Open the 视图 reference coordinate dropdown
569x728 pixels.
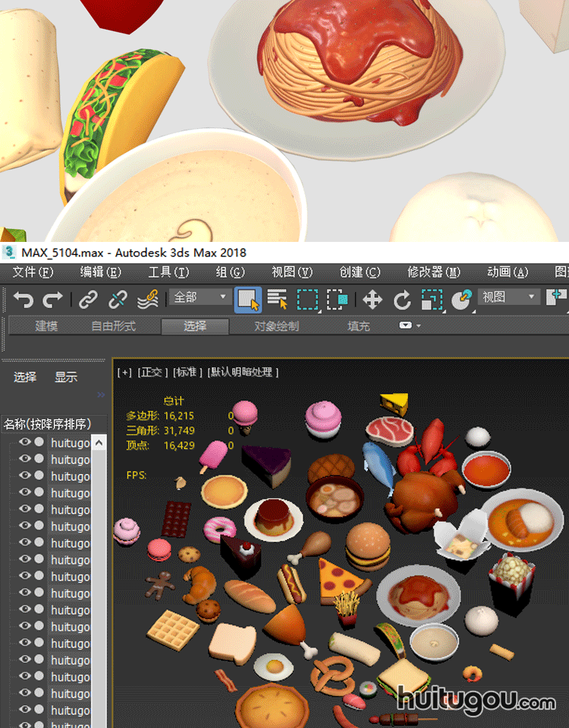510,297
